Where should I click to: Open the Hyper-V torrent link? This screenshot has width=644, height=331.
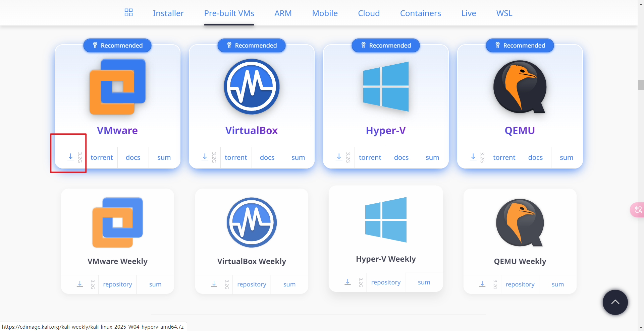(370, 157)
